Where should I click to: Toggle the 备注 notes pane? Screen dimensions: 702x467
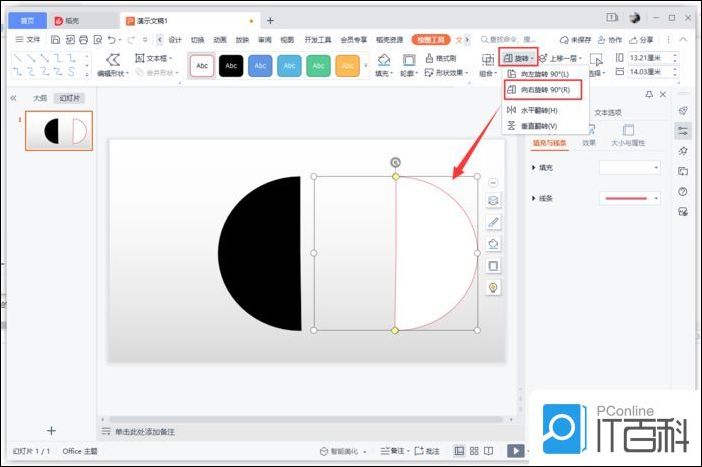point(396,451)
